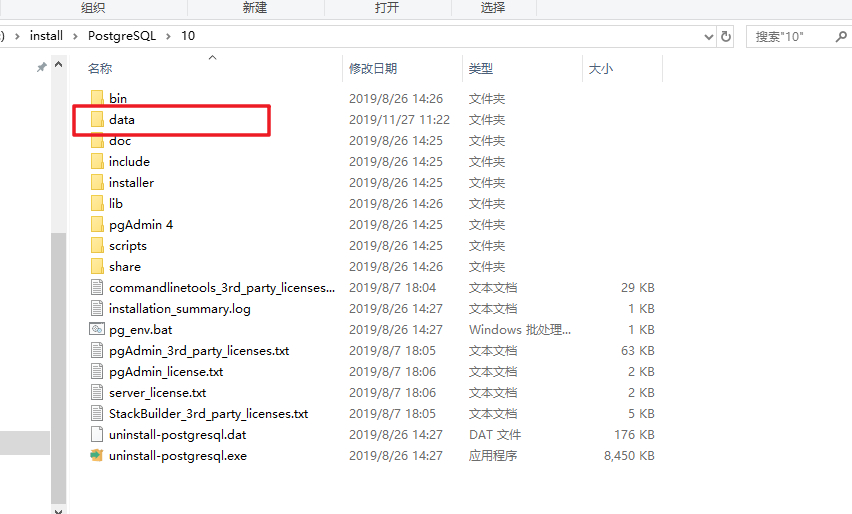Select the data folder name
The image size is (852, 514).
click(x=122, y=120)
